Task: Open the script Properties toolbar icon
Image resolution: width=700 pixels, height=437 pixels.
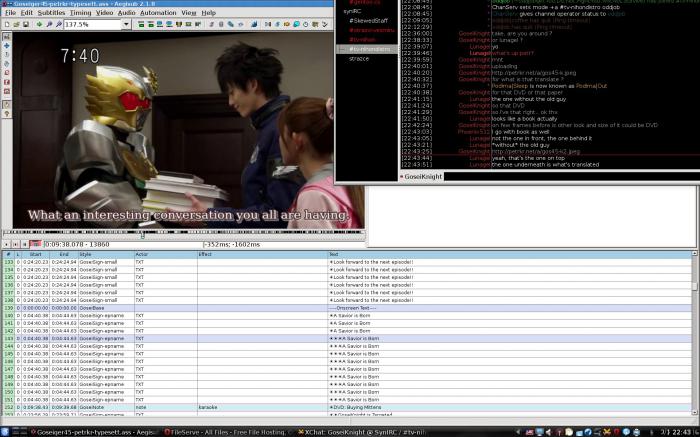Action: click(x=221, y=24)
